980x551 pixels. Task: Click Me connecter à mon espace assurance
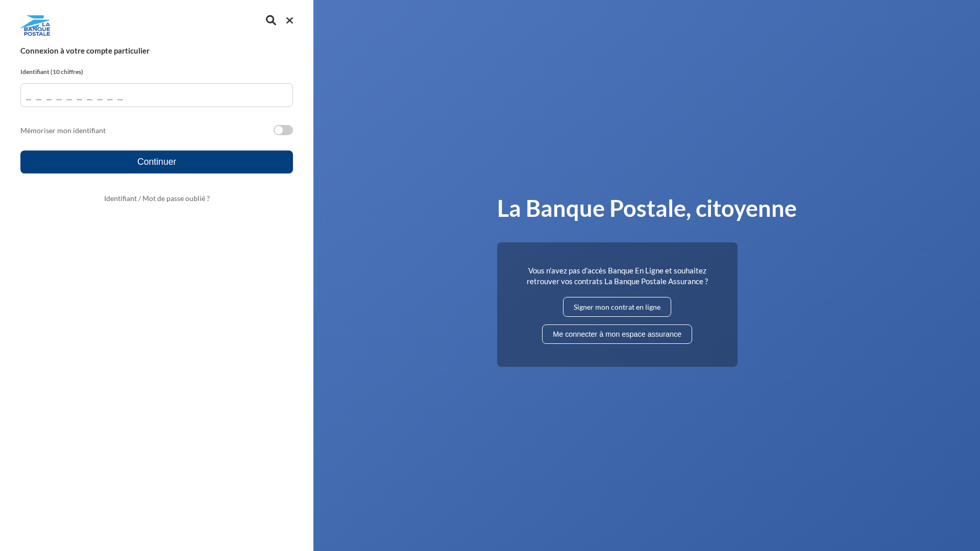pos(617,334)
